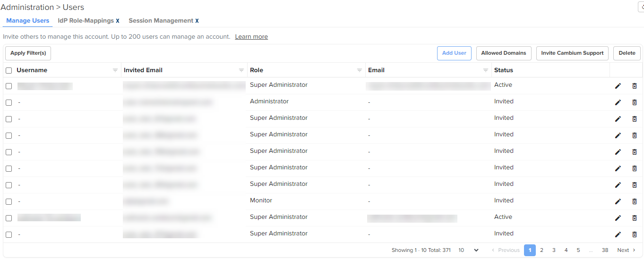Screen dimensions: 644x259
Task: Select the checkbox for the Administrator row
Action: [x=9, y=102]
